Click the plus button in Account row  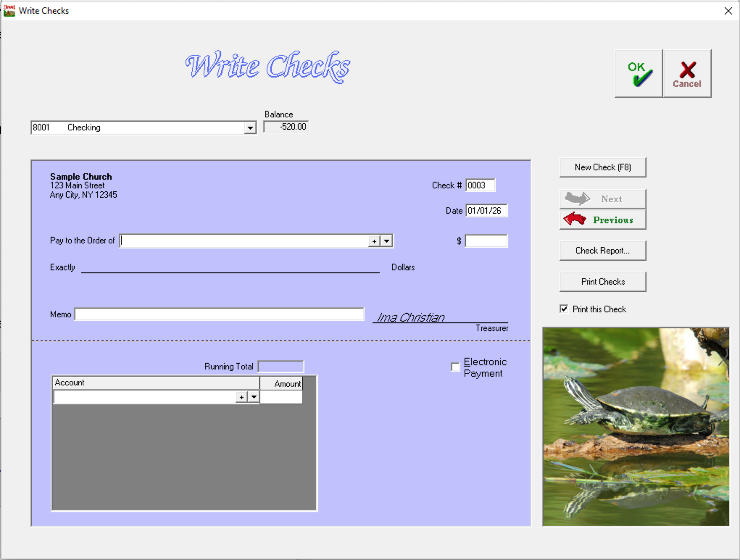coord(241,397)
